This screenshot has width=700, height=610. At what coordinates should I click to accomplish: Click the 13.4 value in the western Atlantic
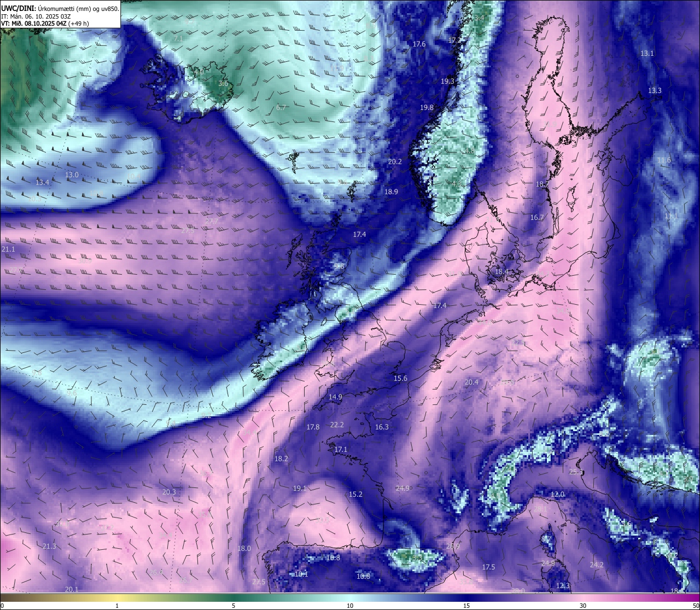tap(42, 182)
